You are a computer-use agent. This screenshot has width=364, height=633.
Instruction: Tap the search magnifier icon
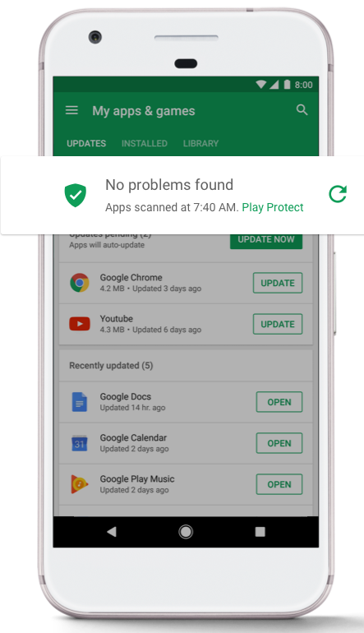coord(302,110)
